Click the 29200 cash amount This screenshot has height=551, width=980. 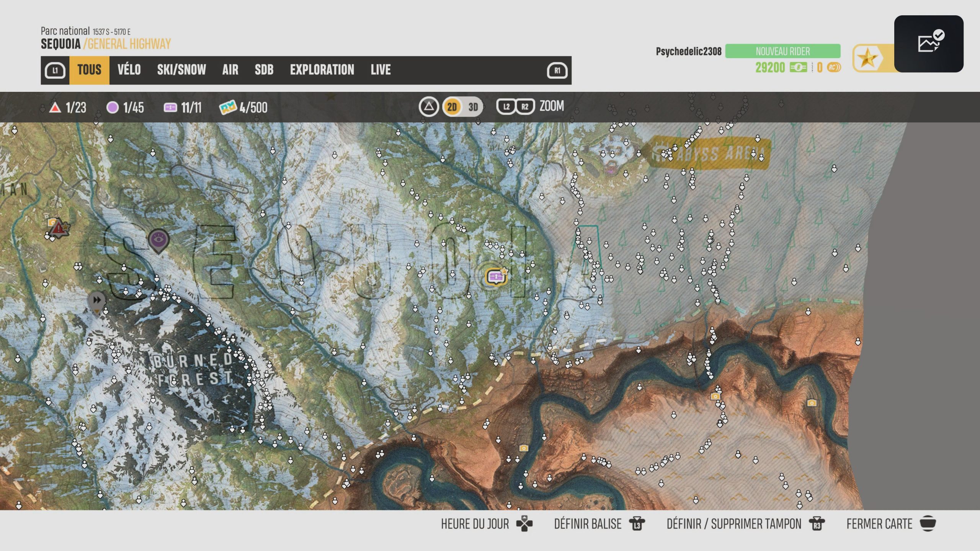tap(770, 68)
